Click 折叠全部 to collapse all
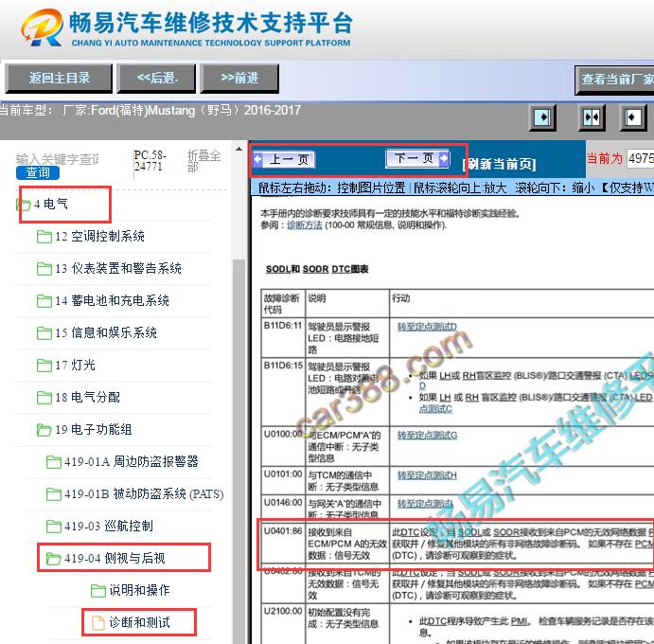This screenshot has height=644, width=654. [x=203, y=161]
